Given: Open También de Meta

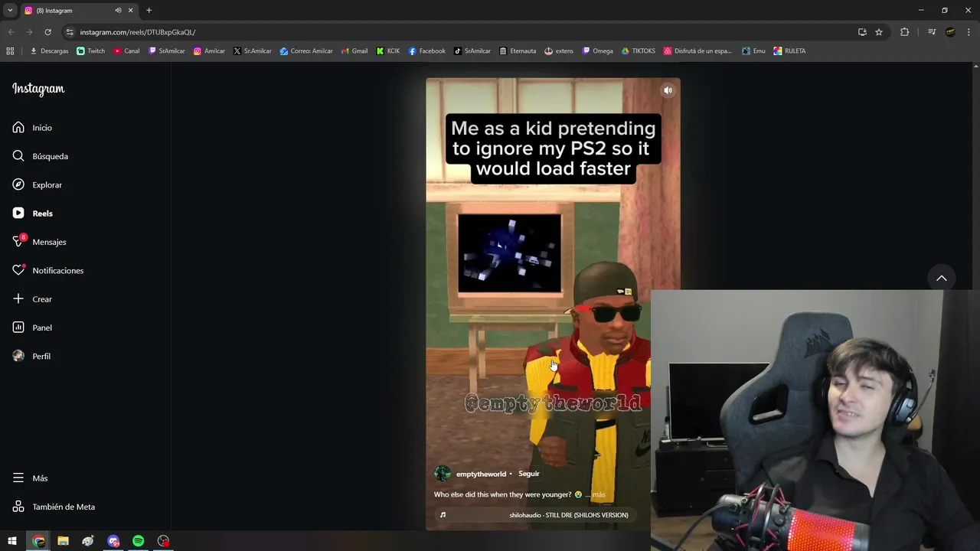Looking at the screenshot, I should click(54, 507).
